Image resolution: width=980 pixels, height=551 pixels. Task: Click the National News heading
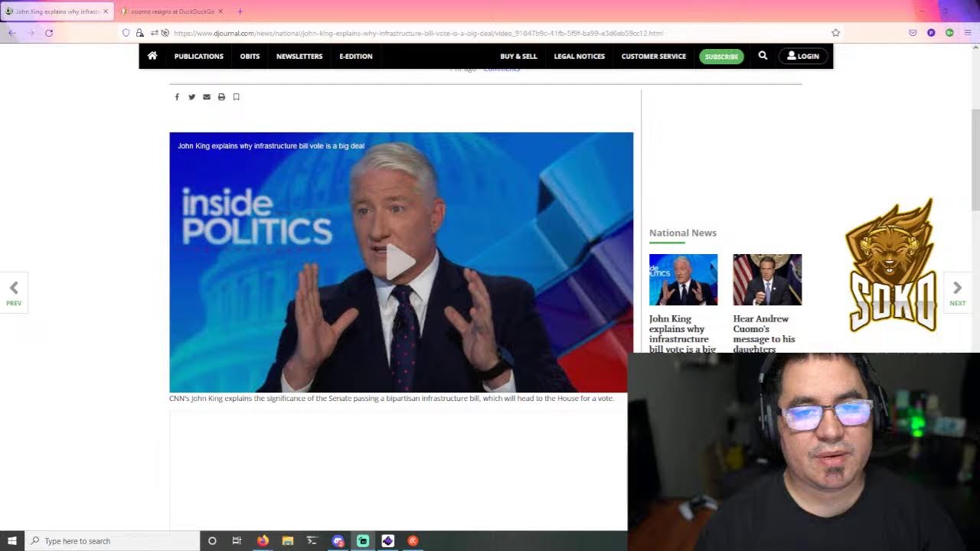683,233
